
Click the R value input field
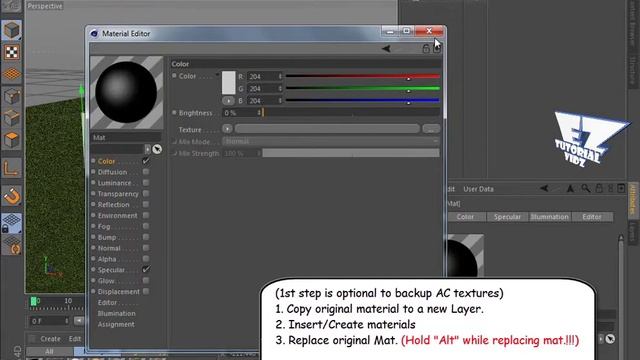click(263, 77)
